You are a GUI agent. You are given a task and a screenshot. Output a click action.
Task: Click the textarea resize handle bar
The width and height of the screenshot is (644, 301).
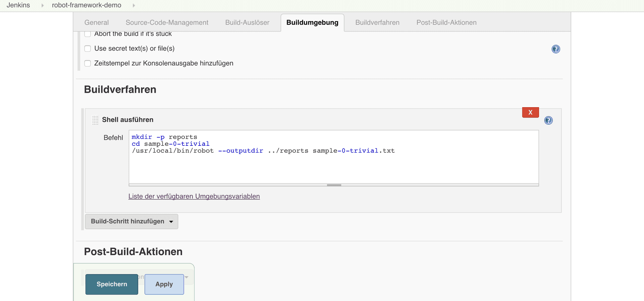[x=334, y=185]
